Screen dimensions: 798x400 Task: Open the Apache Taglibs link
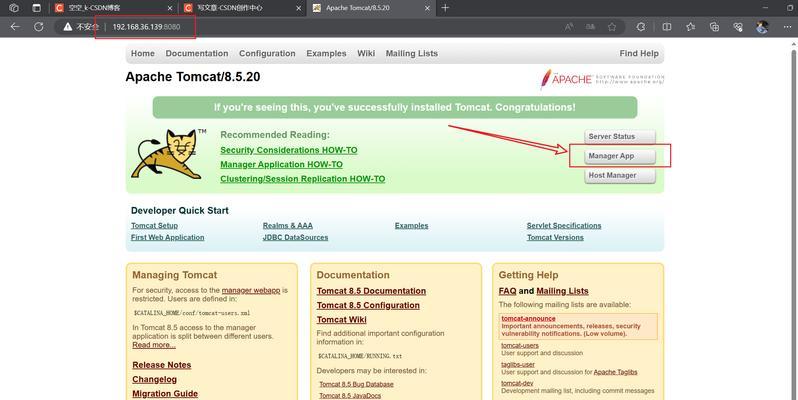(x=615, y=372)
